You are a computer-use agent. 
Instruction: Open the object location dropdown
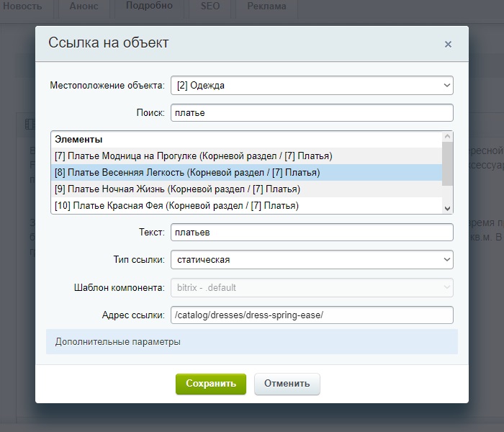pyautogui.click(x=311, y=86)
